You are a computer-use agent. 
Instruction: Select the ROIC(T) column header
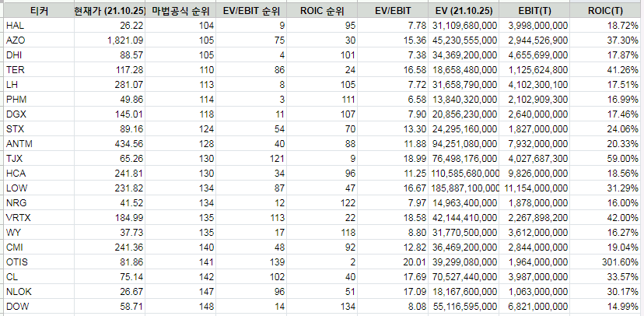[607, 11]
